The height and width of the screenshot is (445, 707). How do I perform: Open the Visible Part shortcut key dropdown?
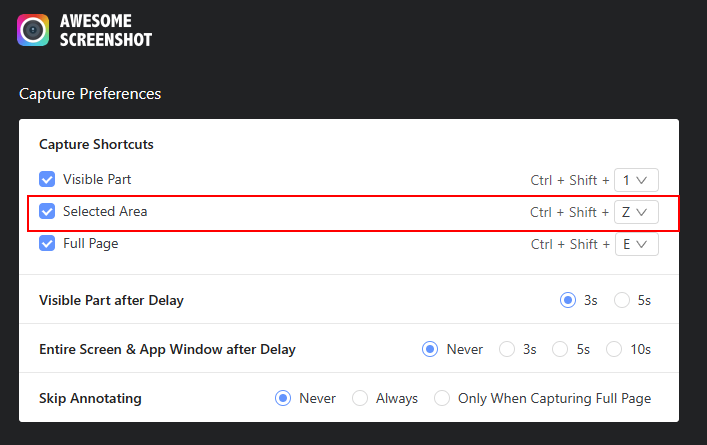pos(636,180)
